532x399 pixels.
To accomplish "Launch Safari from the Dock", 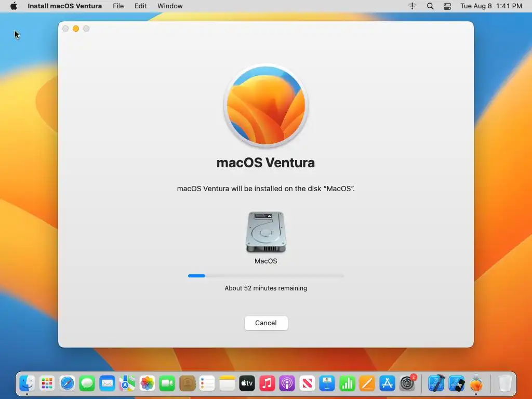I will (67, 384).
